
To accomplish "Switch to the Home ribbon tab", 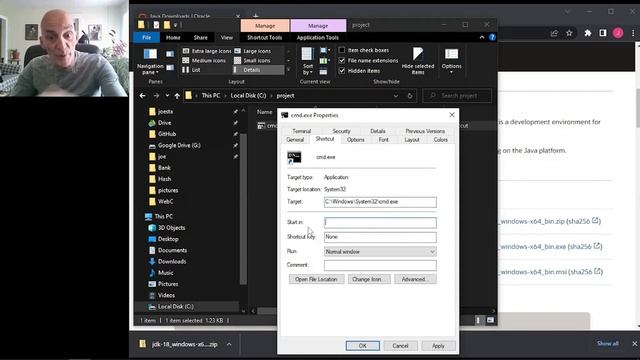I will (x=173, y=38).
